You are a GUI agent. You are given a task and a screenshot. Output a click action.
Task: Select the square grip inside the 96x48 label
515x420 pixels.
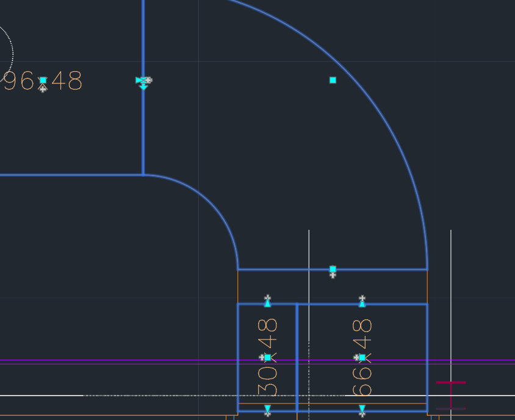coord(43,80)
